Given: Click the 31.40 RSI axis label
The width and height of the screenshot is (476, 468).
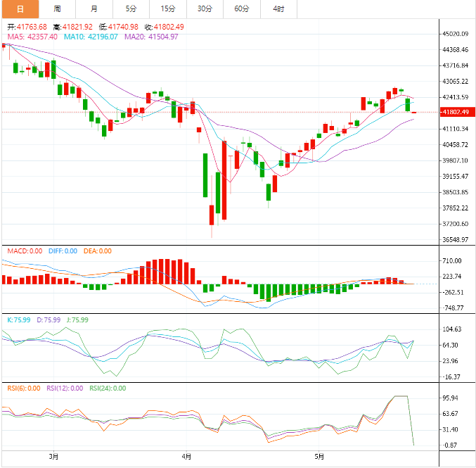Looking at the screenshot, I should click(451, 429).
